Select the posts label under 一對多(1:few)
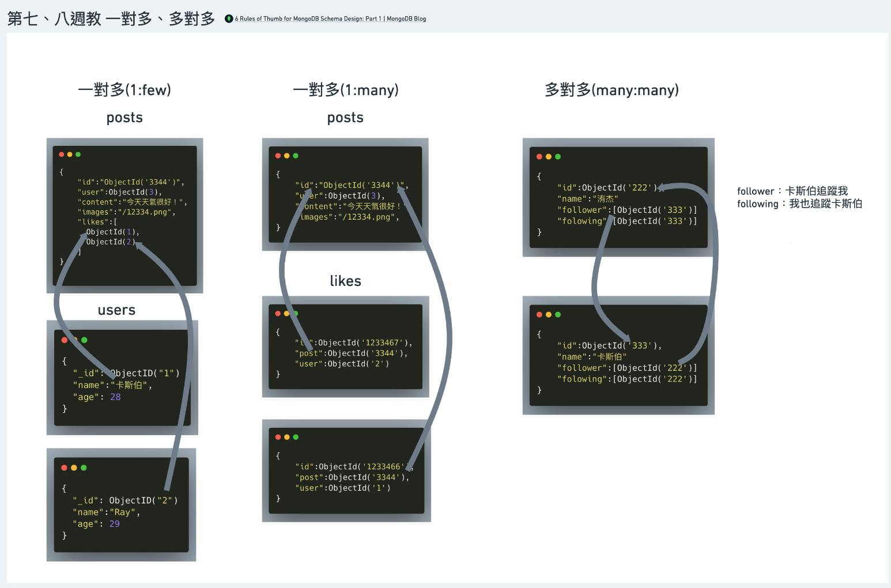Image resolution: width=891 pixels, height=588 pixels. coord(124,118)
